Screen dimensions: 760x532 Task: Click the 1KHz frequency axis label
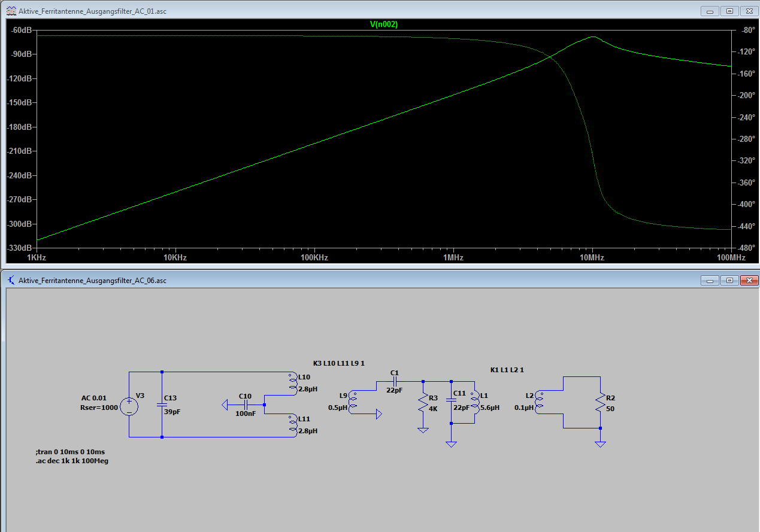37,258
